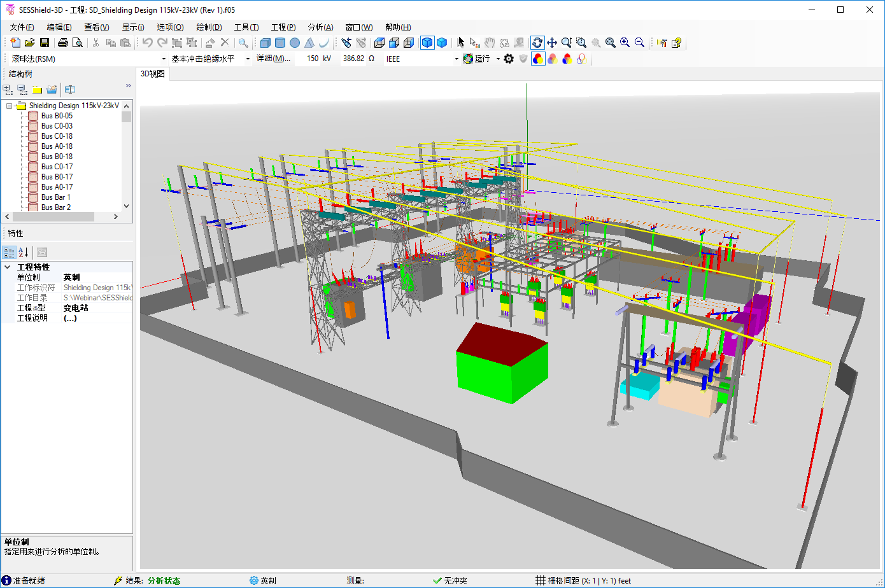Click the zoom out magnifier icon

(x=640, y=43)
